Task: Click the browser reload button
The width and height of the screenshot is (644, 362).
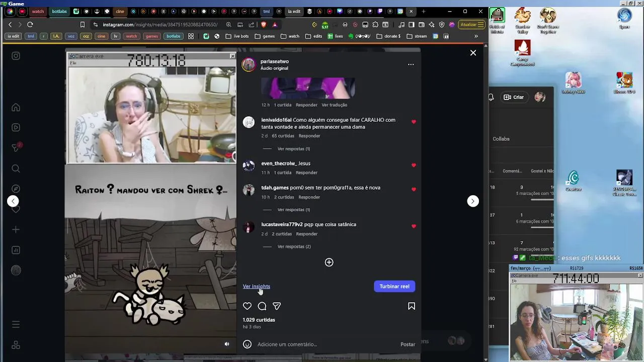Action: tap(30, 24)
